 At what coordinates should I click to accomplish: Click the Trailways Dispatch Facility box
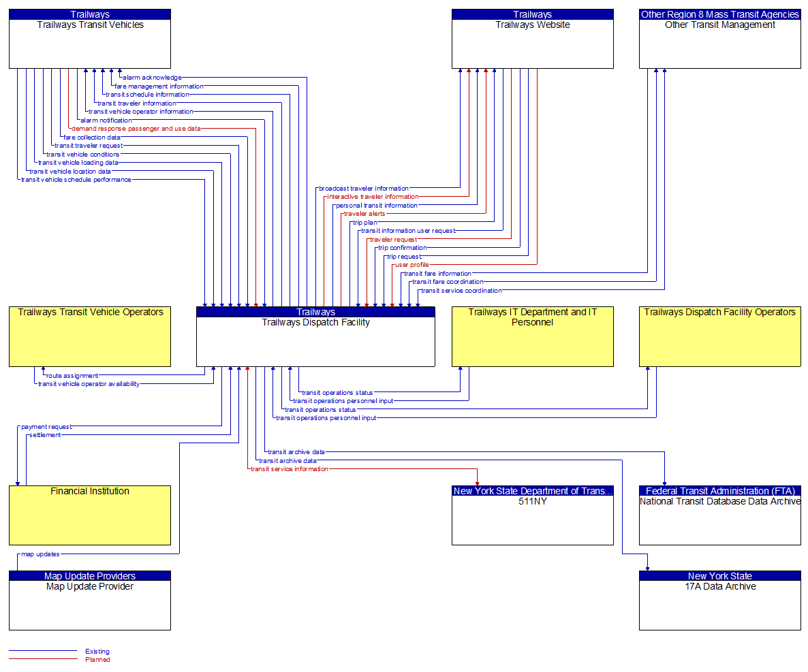315,337
